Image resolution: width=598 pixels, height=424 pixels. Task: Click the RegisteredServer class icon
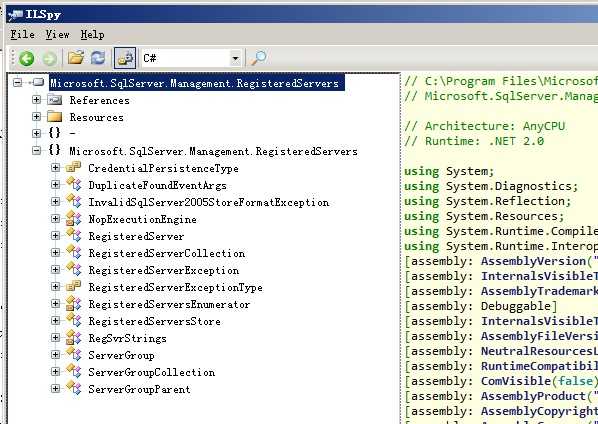point(73,235)
